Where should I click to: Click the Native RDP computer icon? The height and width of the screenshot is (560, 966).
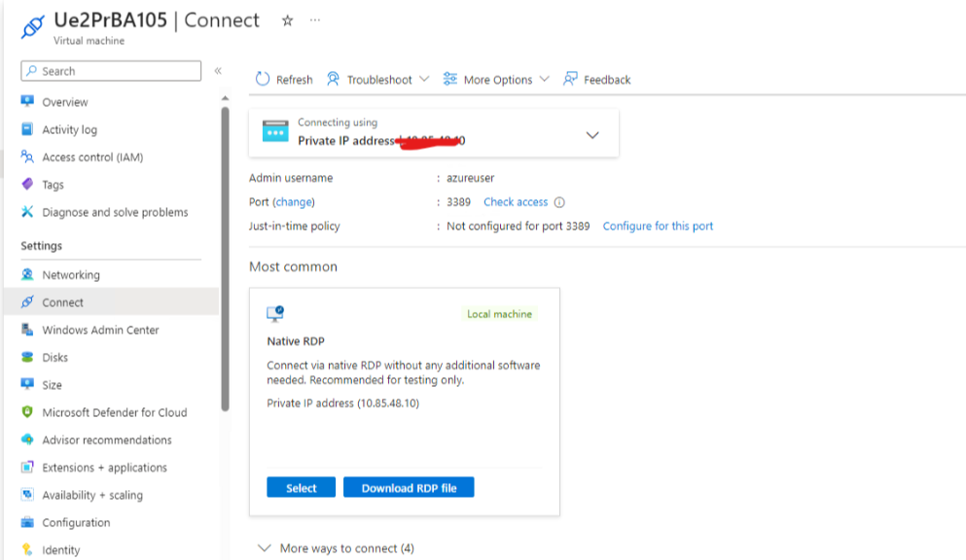[x=274, y=314]
